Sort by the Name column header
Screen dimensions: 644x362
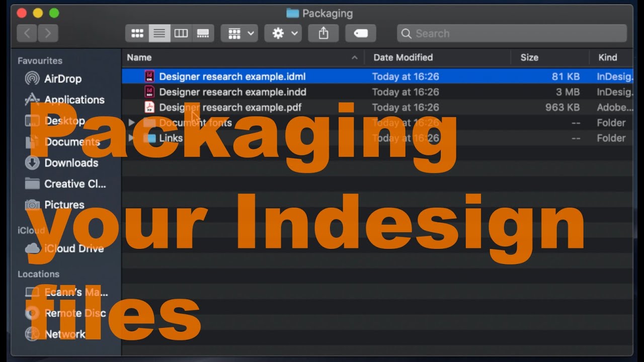[x=139, y=57]
